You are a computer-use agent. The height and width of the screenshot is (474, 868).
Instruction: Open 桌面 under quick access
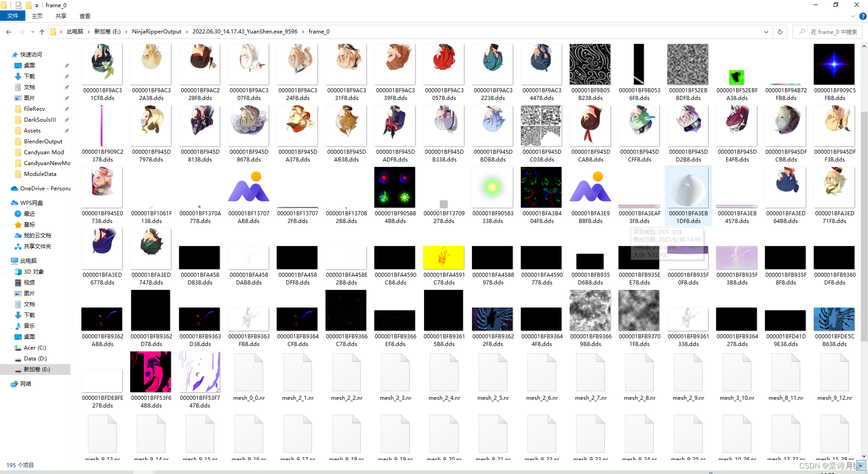click(x=29, y=65)
